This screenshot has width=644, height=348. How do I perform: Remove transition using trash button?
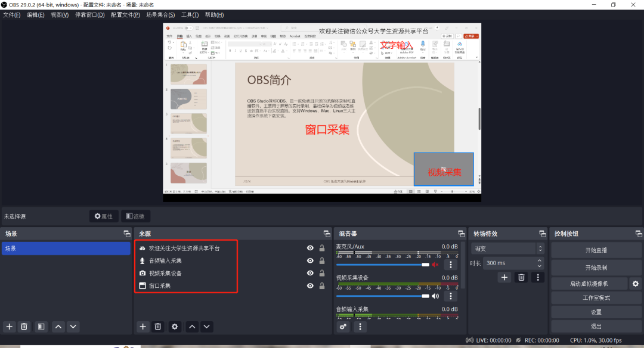point(521,278)
